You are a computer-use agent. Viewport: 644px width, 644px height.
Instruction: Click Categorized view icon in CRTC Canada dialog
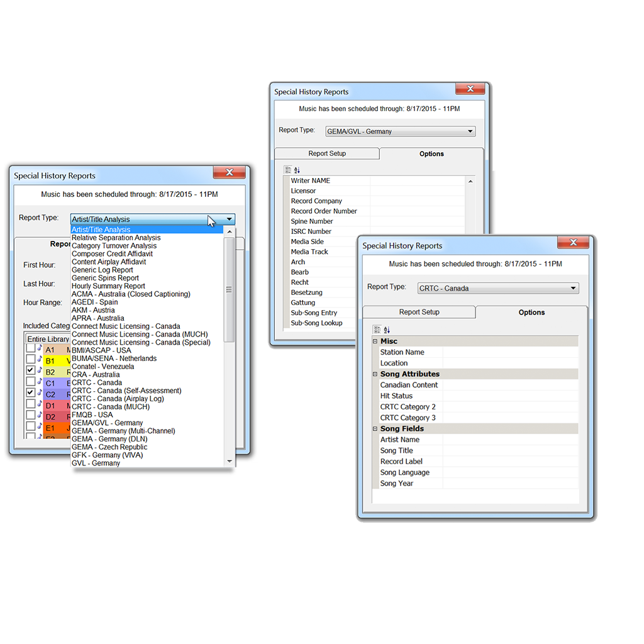(377, 330)
